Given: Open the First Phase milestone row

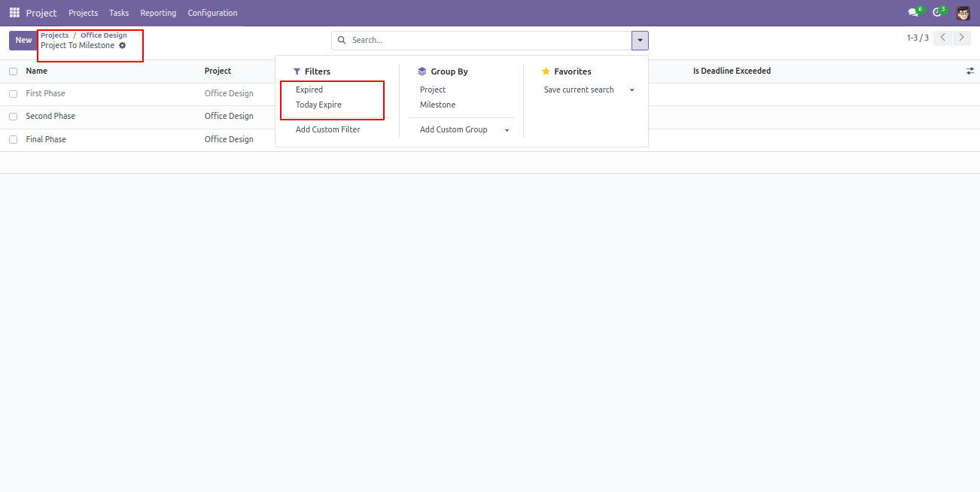Looking at the screenshot, I should click(x=46, y=93).
